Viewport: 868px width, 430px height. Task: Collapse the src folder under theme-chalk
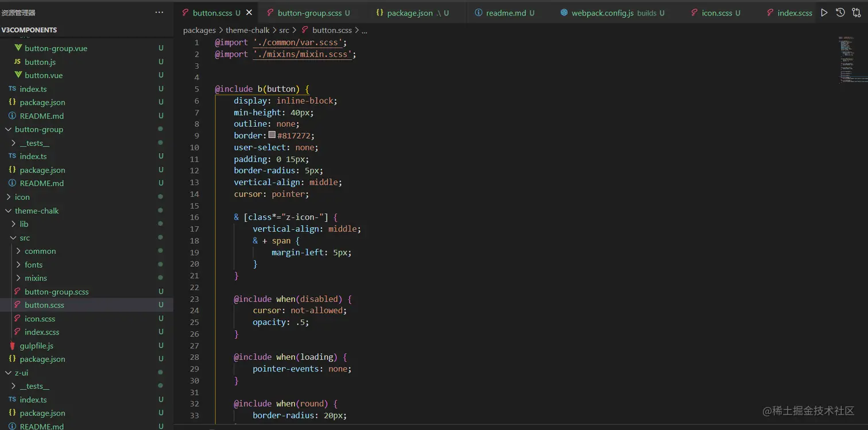tap(87, 238)
